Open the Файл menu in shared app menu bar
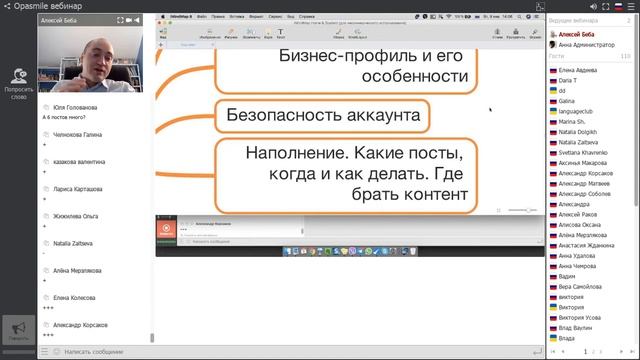640x360 pixels. [202, 17]
